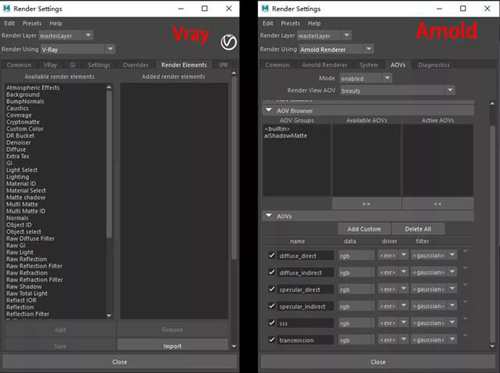Click the scroll-up arrow of available render elements list
This screenshot has width=500, height=373.
(x=109, y=87)
